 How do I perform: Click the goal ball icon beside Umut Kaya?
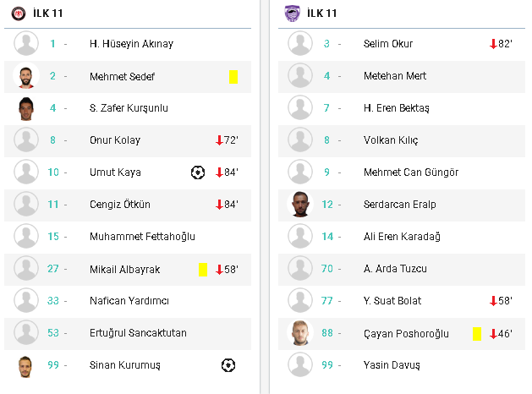(x=198, y=172)
